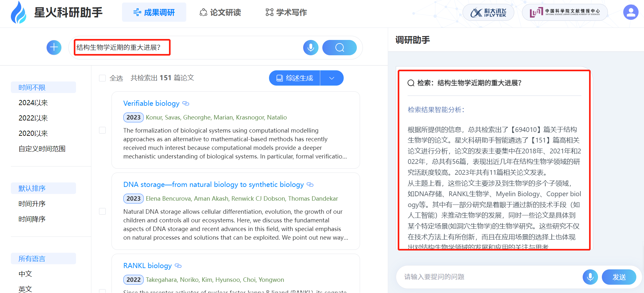Click the microphone icon in assistant input
This screenshot has height=293, width=644.
[x=590, y=277]
